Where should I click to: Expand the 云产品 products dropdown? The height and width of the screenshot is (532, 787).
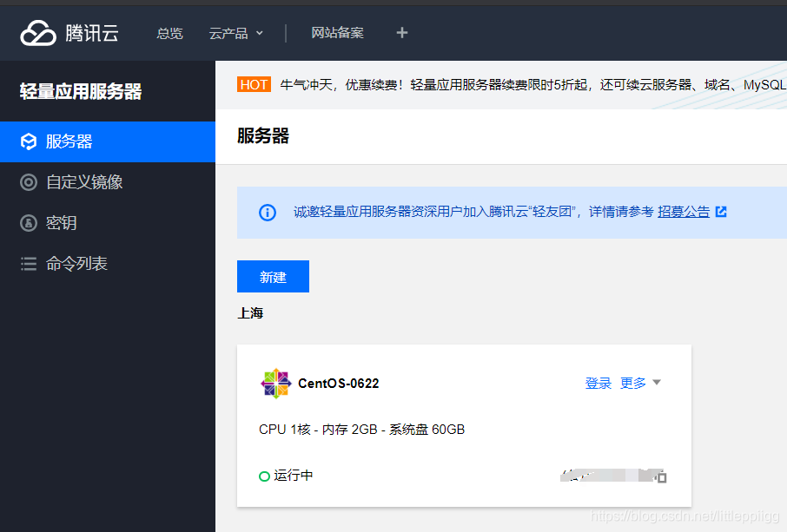click(236, 34)
